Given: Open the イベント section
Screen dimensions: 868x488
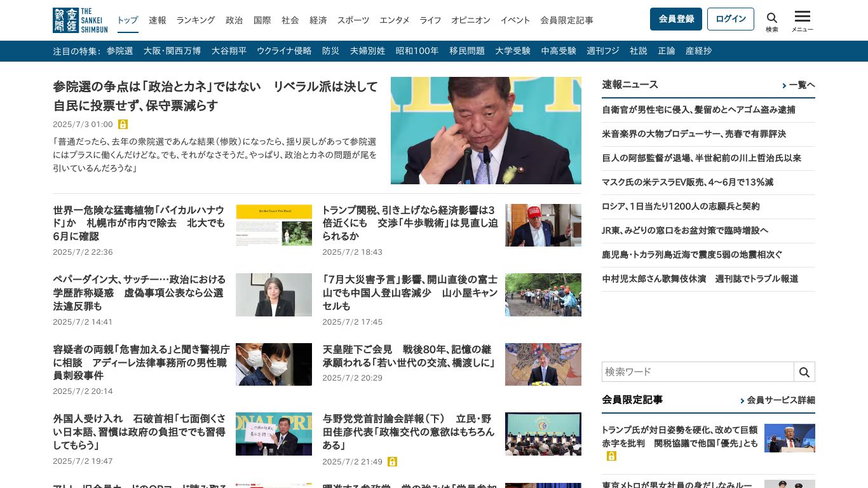Looking at the screenshot, I should click(515, 20).
